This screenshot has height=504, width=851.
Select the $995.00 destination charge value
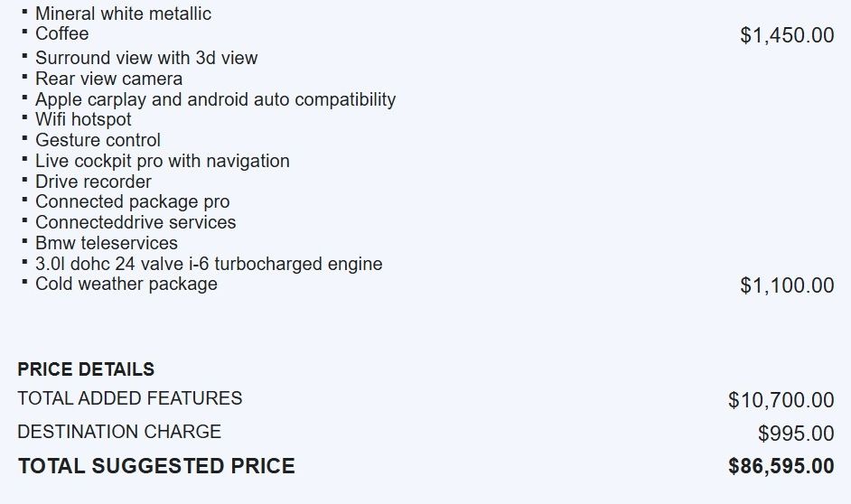click(x=796, y=434)
